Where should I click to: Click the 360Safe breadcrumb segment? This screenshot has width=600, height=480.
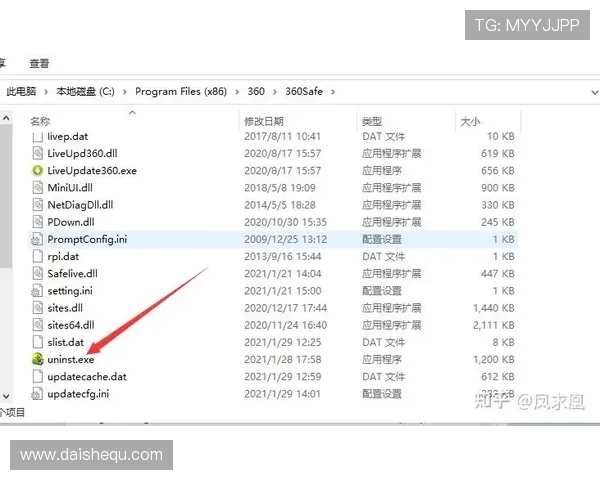304,91
